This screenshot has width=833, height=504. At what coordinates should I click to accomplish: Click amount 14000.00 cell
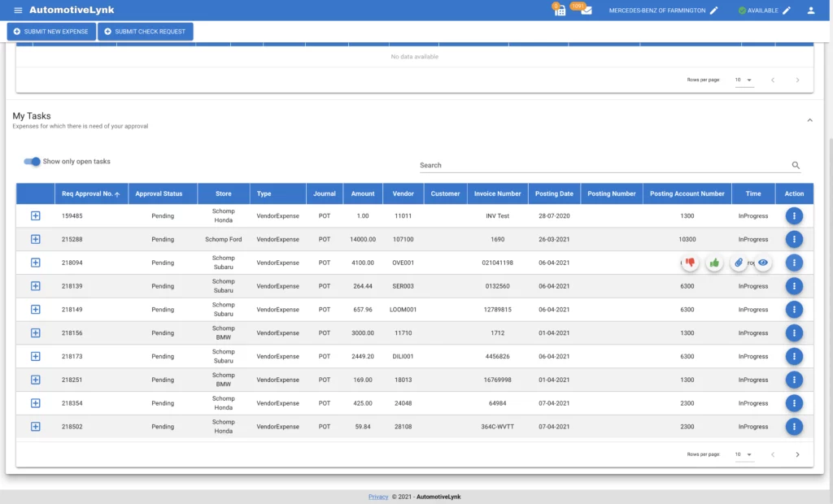[x=363, y=239]
